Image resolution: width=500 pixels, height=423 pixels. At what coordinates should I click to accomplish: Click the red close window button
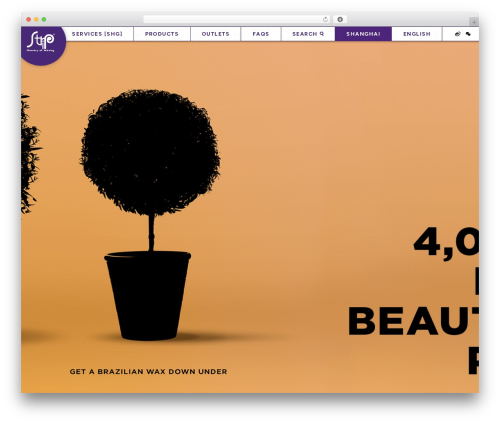29,19
